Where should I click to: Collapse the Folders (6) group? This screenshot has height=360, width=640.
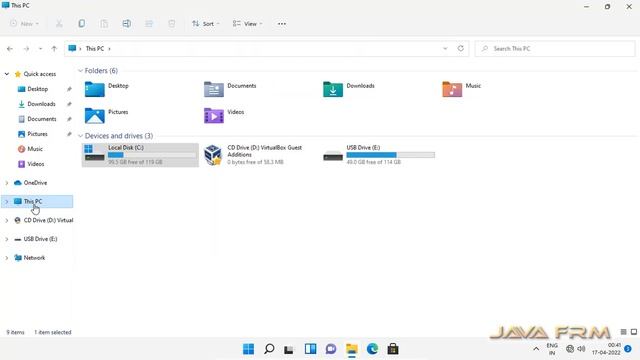[x=80, y=71]
